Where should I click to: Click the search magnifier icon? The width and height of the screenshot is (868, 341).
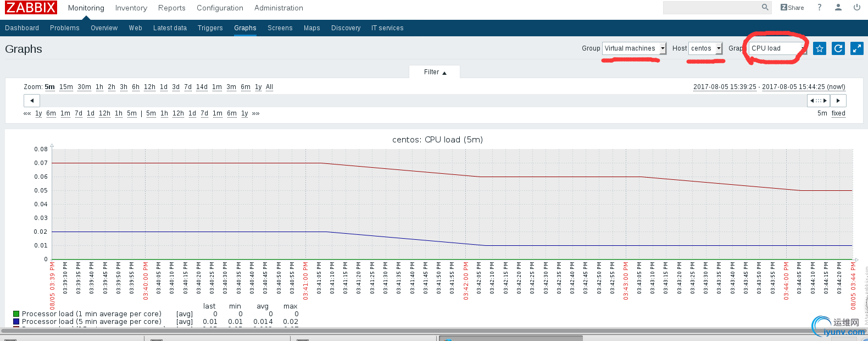(x=765, y=7)
